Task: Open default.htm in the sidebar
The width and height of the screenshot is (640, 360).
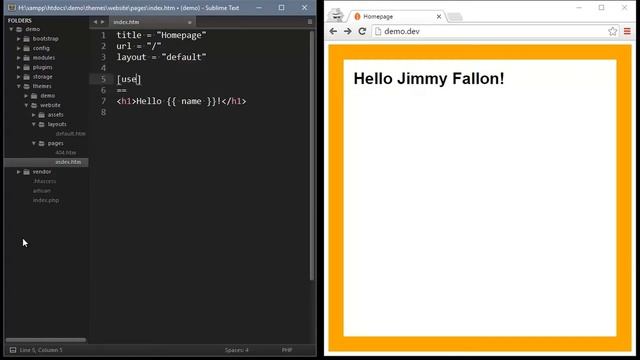Action: click(71, 134)
